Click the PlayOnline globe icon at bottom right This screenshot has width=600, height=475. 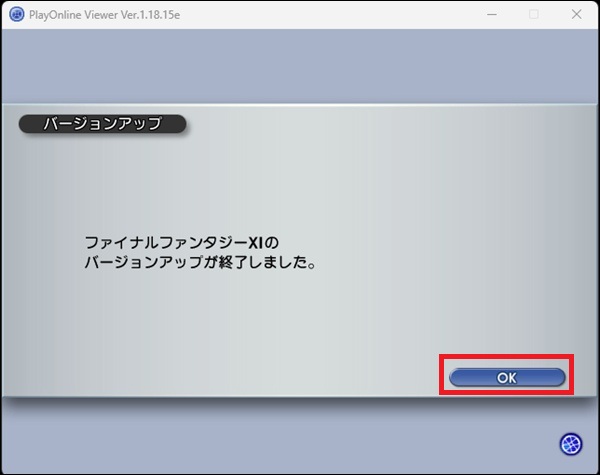[570, 443]
